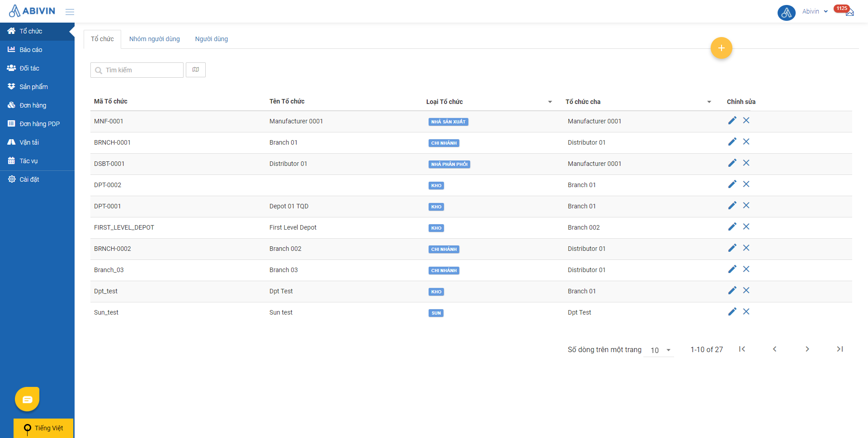Open the Loại Tổ chức column filter dropdown
868x438 pixels.
point(550,102)
